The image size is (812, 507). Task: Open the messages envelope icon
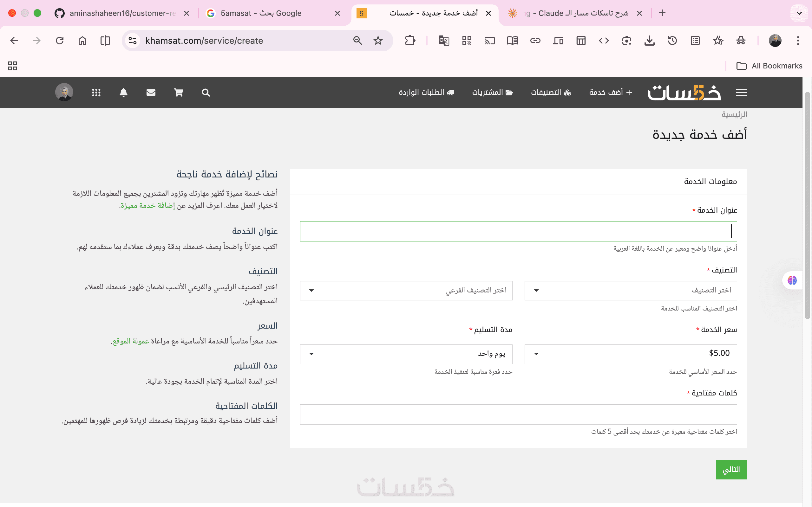tap(151, 93)
